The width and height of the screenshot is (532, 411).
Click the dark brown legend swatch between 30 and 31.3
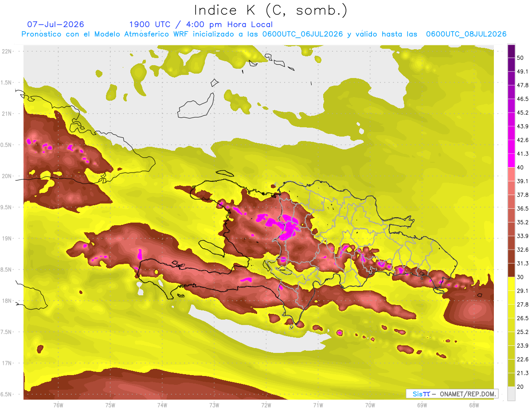pos(511,270)
